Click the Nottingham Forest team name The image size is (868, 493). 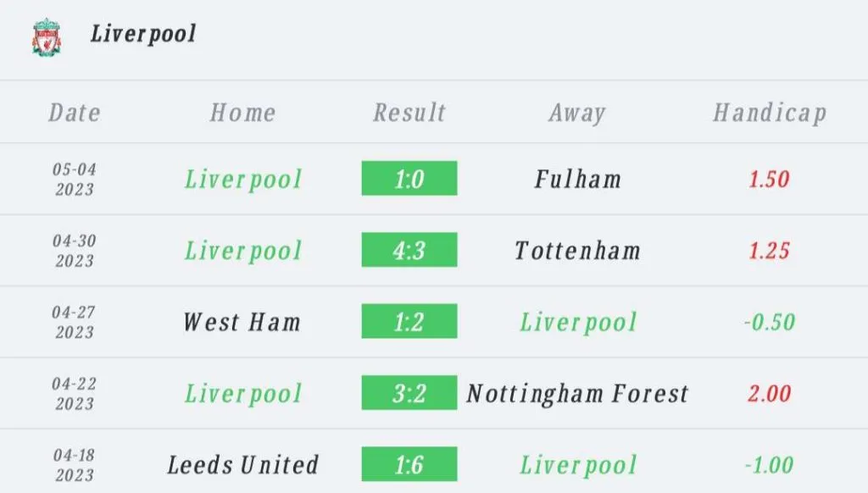click(578, 393)
